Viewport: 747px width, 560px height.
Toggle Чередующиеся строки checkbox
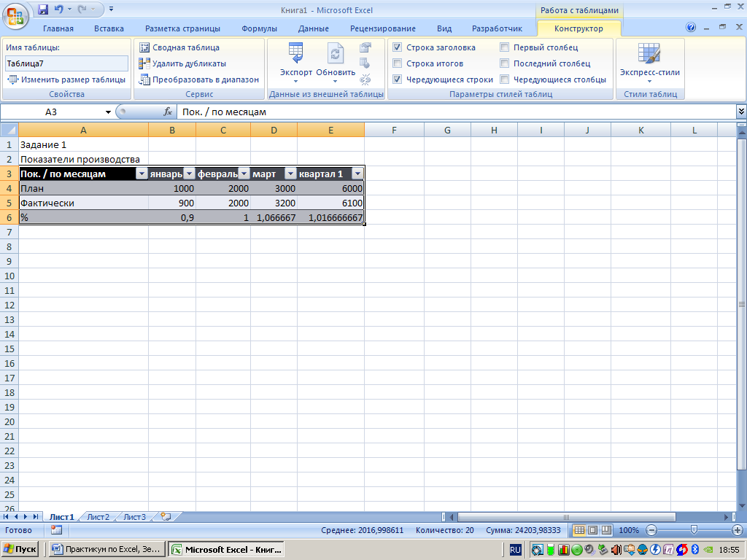coord(398,79)
